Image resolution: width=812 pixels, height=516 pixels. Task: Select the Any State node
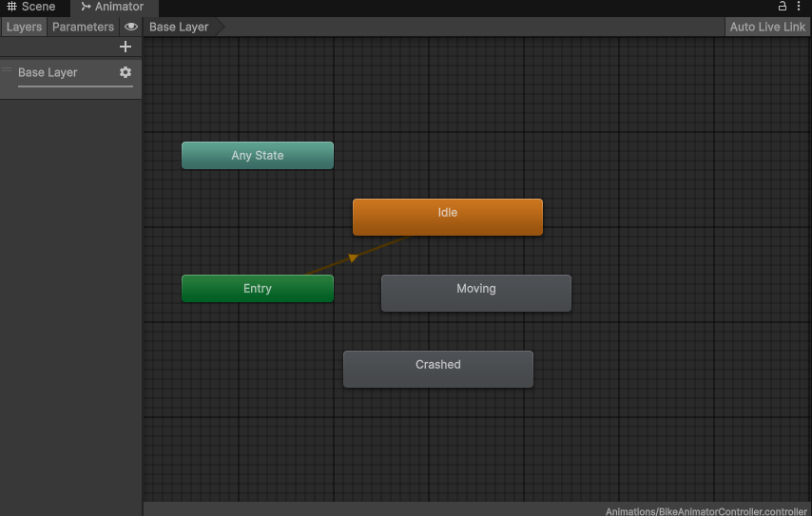(x=258, y=155)
